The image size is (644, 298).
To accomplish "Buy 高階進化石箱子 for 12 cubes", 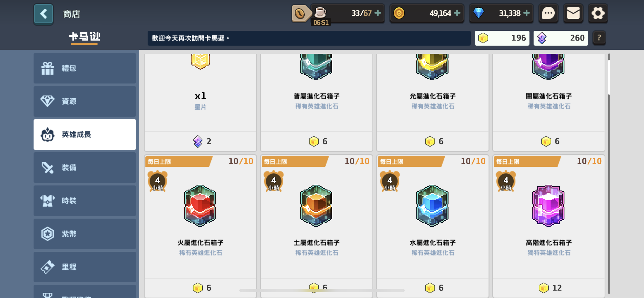I will [x=549, y=288].
